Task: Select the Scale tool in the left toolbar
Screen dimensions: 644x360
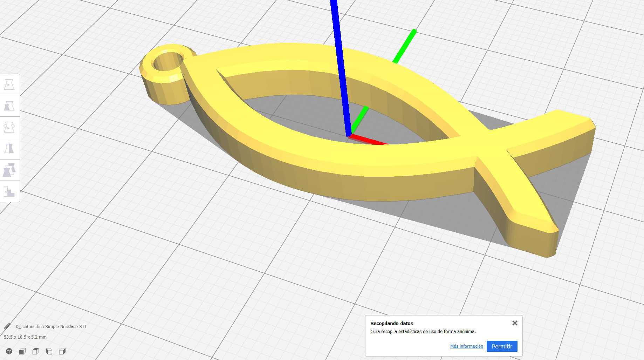Action: point(9,106)
